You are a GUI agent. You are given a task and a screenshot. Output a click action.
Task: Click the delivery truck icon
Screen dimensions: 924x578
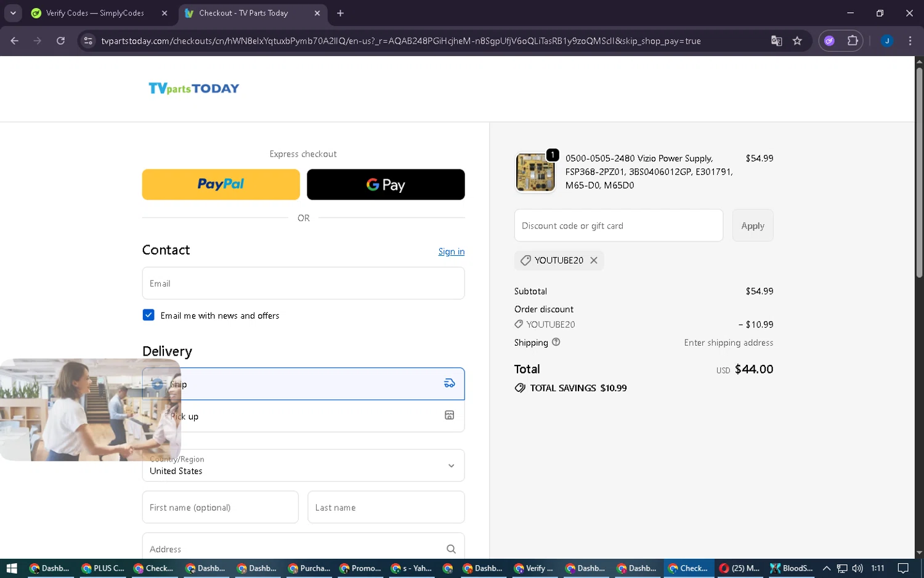[450, 383]
